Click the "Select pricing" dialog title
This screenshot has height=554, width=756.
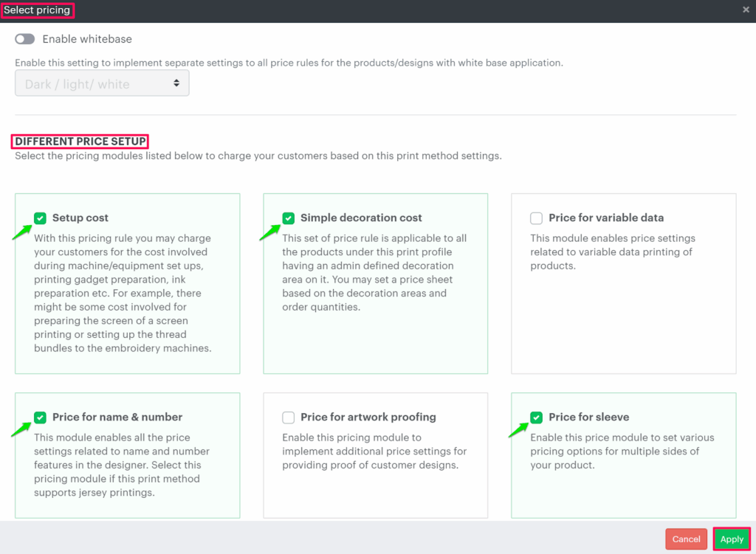point(37,10)
